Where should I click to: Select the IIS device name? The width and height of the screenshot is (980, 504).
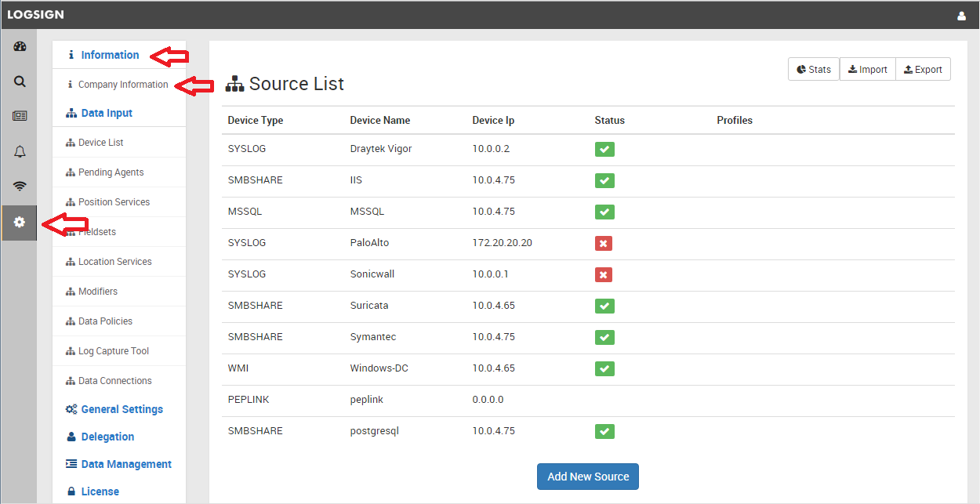pyautogui.click(x=356, y=180)
